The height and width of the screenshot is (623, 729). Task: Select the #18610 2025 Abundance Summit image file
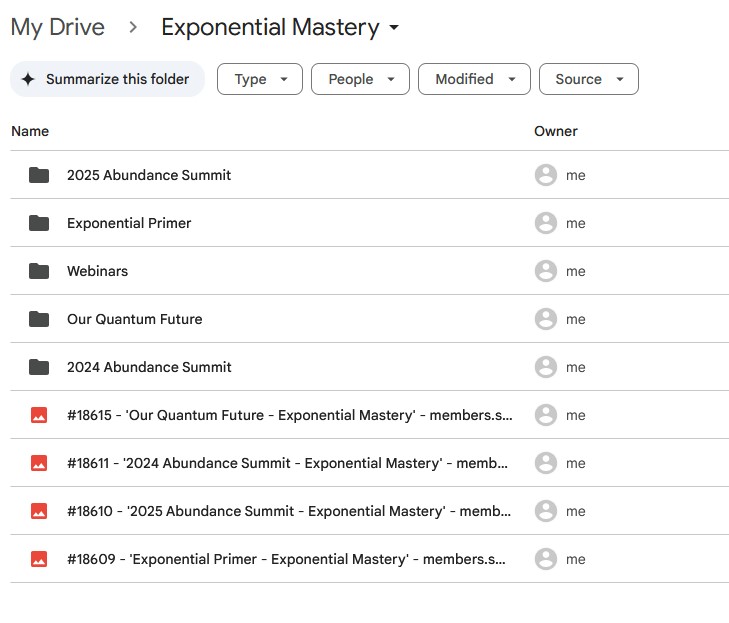(290, 511)
